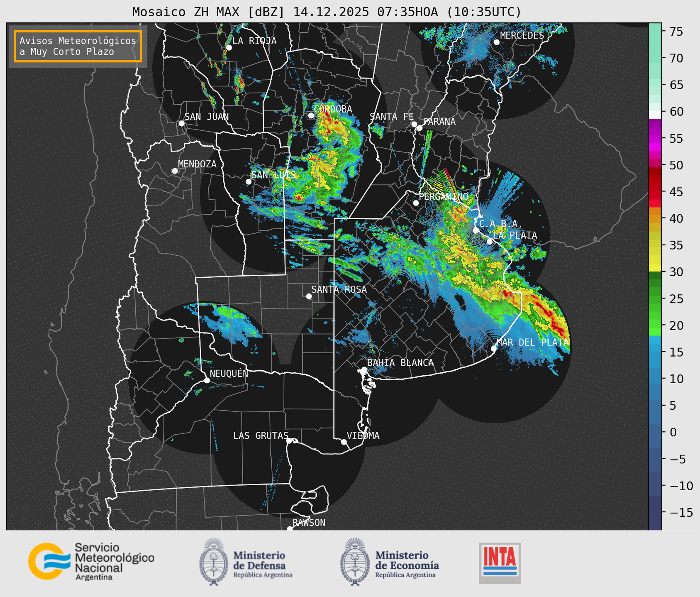Image resolution: width=700 pixels, height=597 pixels.
Task: Click the Servicio Meteorológico Nacional logo
Action: (91, 561)
